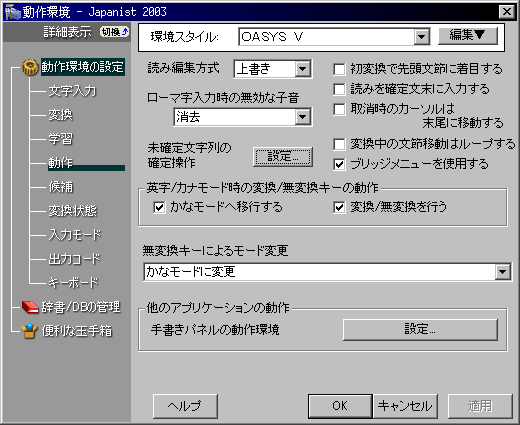520x425 pixels.
Task: Select 候補 in the tree
Action: click(x=60, y=187)
